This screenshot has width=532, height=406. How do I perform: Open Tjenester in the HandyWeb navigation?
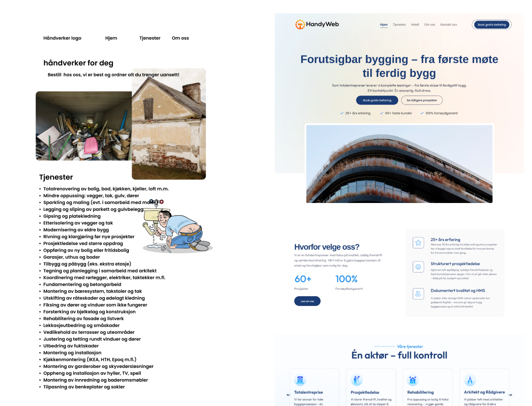click(399, 24)
